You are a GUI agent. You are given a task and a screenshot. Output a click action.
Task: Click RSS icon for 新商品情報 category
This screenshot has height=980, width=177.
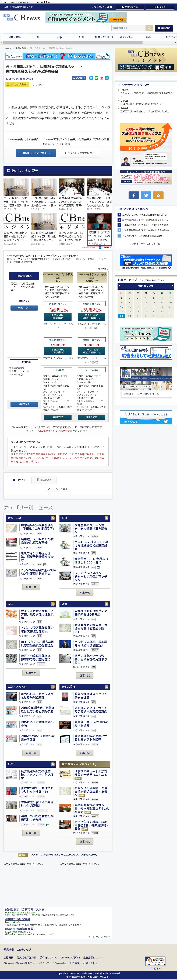point(107,687)
